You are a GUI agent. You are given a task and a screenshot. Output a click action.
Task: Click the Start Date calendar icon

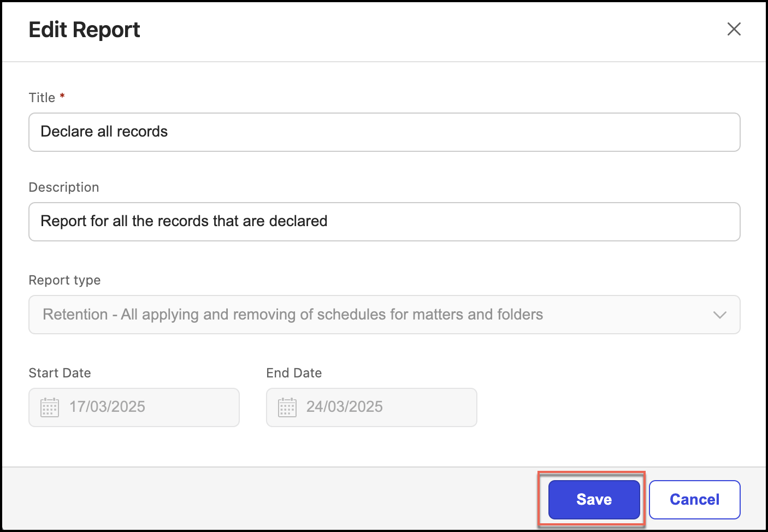point(50,407)
